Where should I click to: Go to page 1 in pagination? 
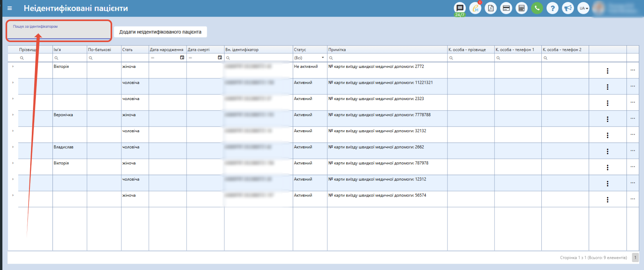click(635, 257)
